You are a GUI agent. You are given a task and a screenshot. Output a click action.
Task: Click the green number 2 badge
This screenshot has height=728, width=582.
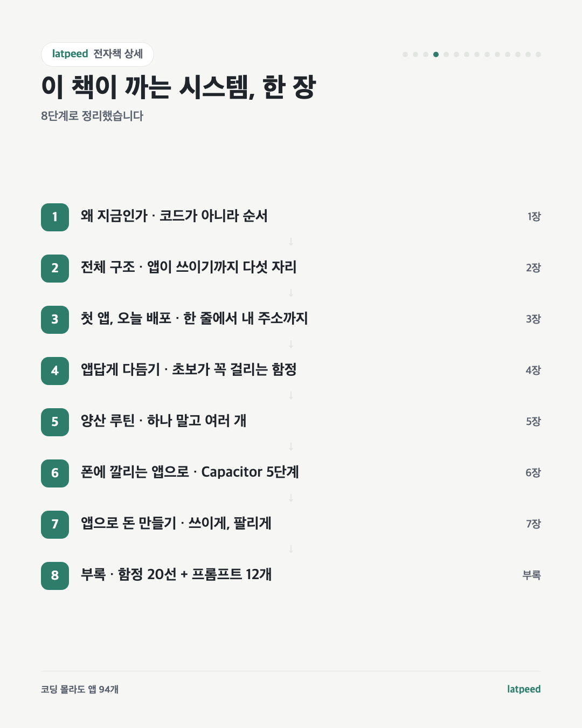pyautogui.click(x=55, y=269)
